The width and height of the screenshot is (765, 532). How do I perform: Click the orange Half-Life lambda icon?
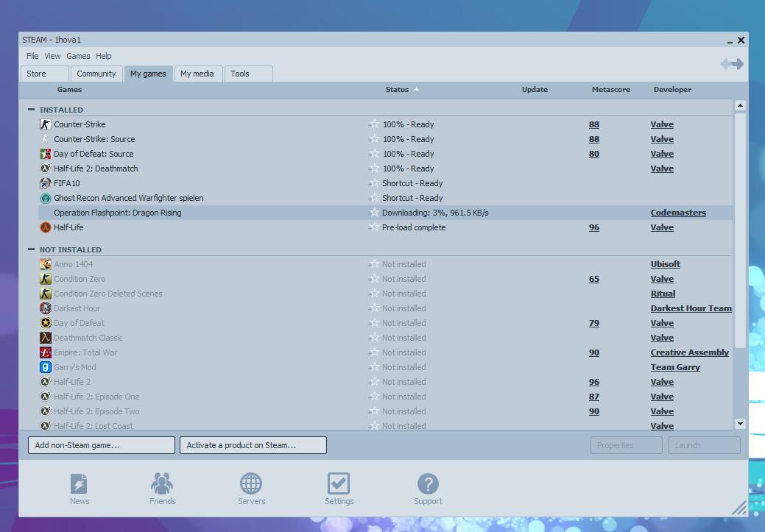coord(46,227)
